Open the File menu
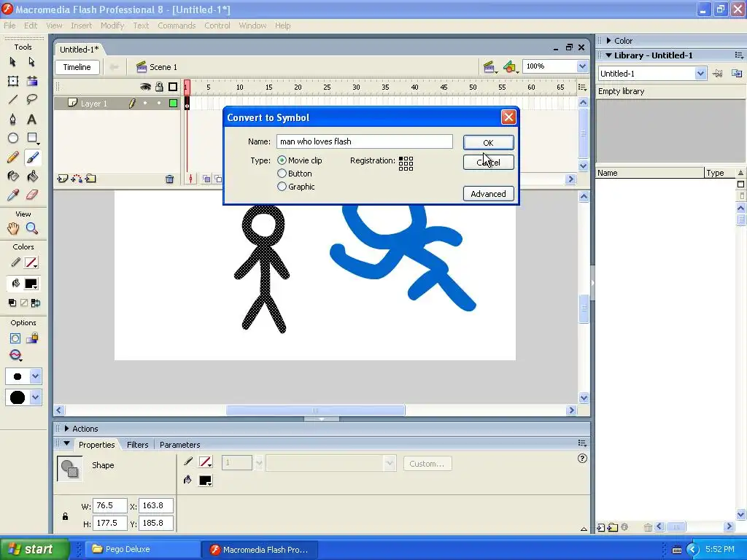747x560 pixels. point(9,26)
